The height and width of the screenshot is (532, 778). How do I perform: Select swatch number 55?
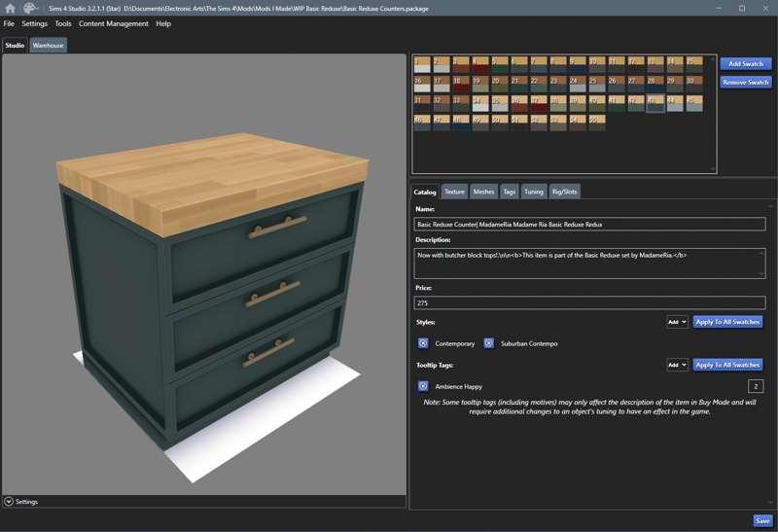click(597, 123)
